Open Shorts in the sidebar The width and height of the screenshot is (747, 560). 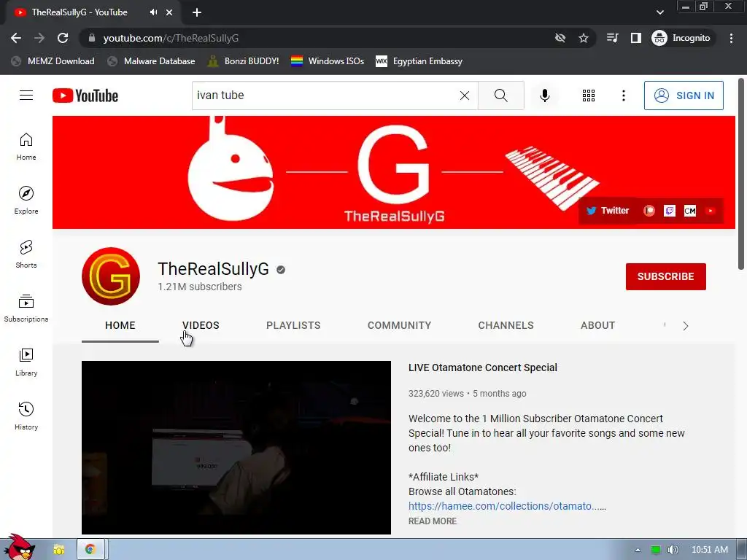tap(26, 254)
